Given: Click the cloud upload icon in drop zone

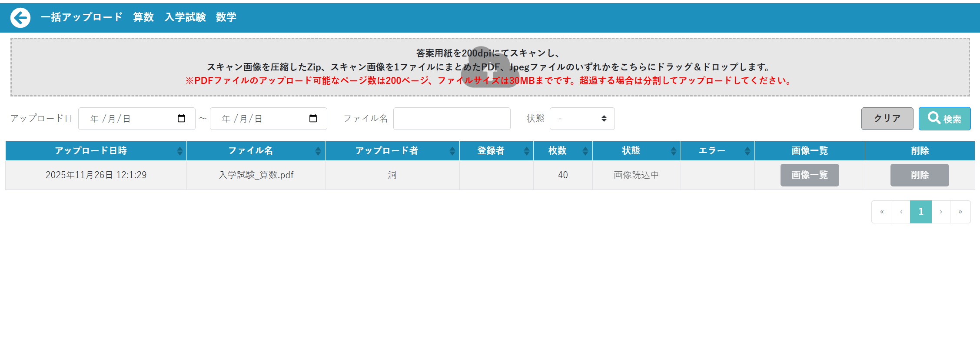Looking at the screenshot, I should pos(490,67).
